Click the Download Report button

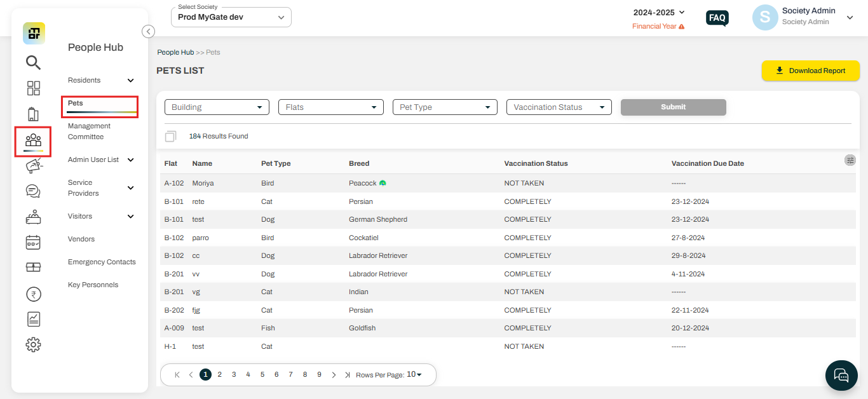coord(811,71)
